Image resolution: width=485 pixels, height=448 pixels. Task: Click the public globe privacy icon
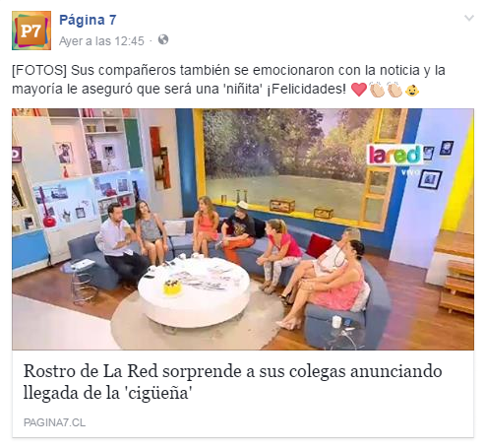point(163,40)
